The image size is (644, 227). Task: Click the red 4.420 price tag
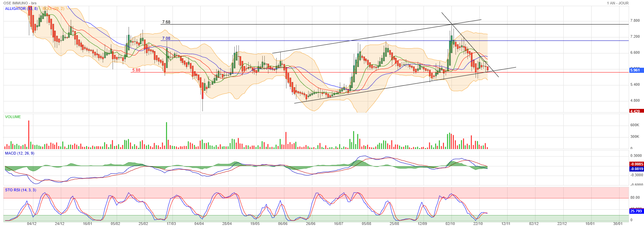tap(636, 111)
